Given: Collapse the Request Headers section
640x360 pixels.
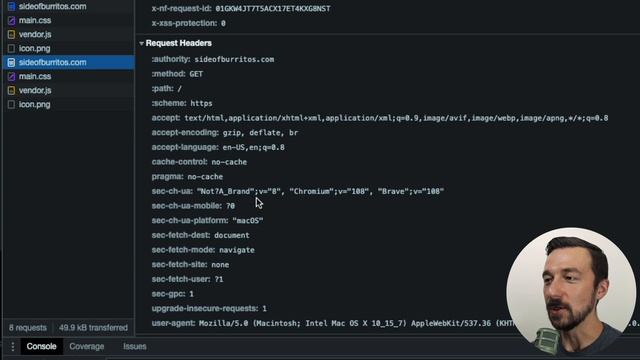Looking at the screenshot, I should pyautogui.click(x=141, y=43).
